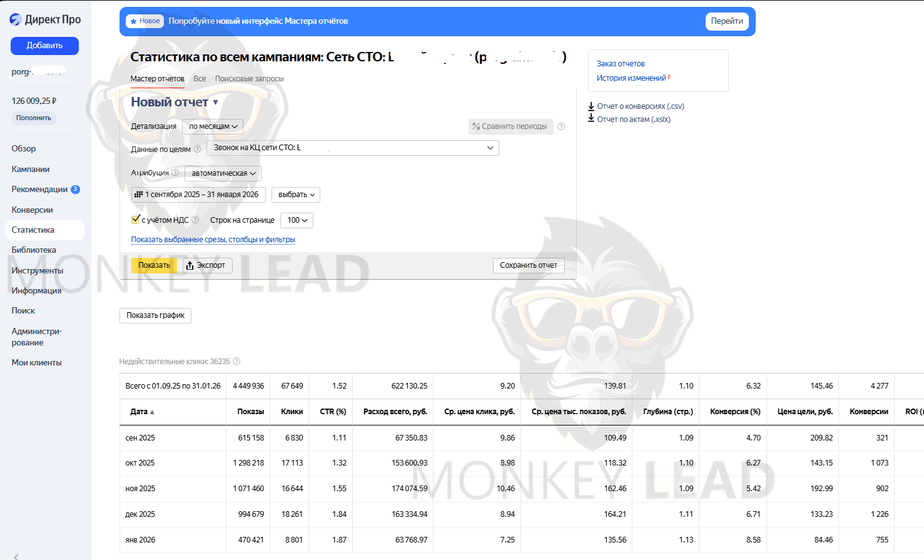The width and height of the screenshot is (924, 560).
Task: Click the Сохранить отчет button
Action: 528,265
